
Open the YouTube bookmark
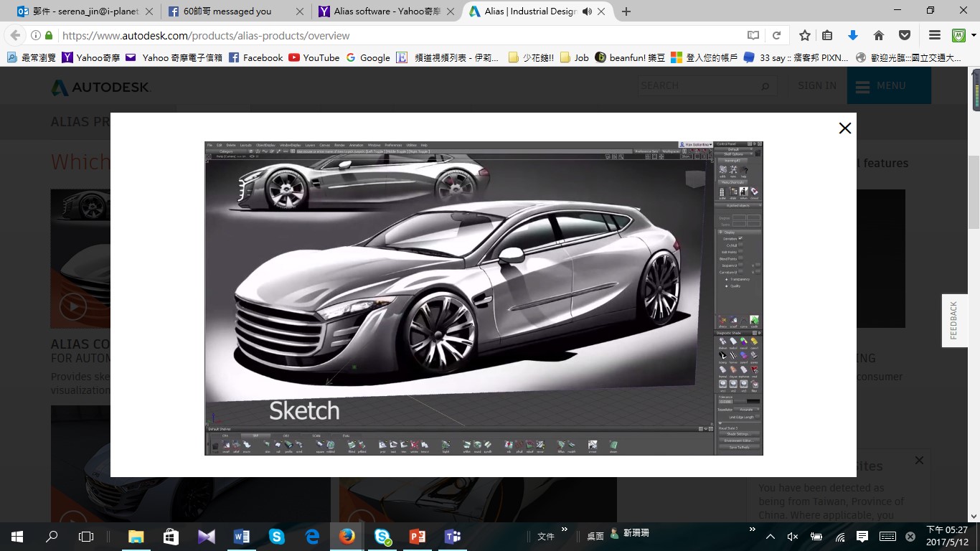click(314, 57)
